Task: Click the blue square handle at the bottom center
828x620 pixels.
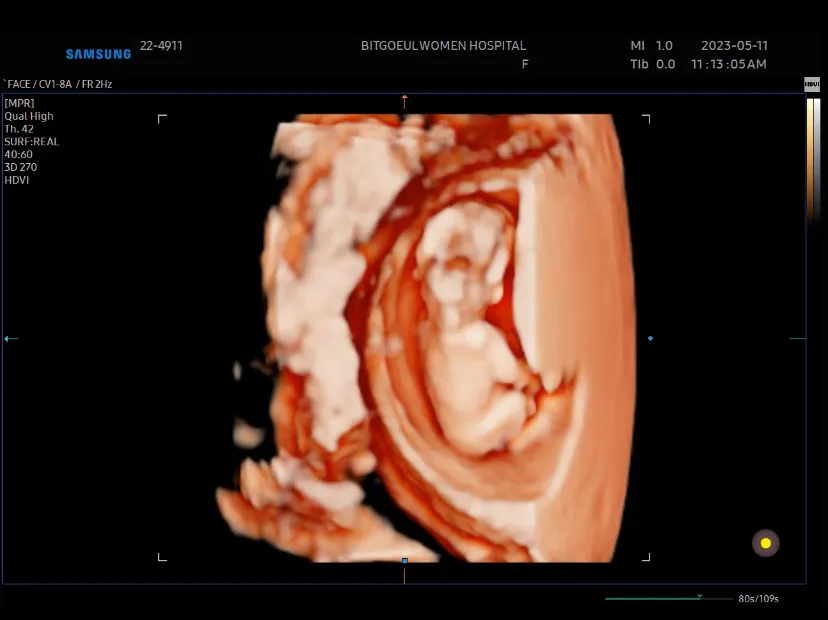Action: pyautogui.click(x=404, y=560)
